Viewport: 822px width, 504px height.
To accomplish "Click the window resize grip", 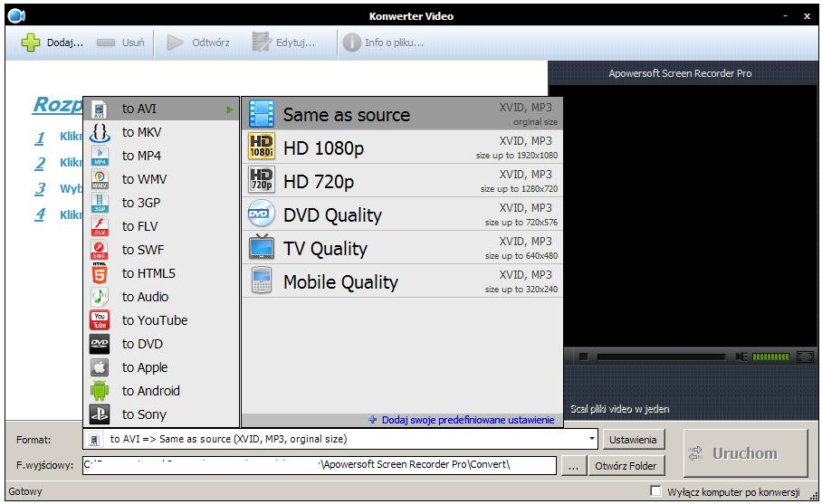I will click(813, 495).
